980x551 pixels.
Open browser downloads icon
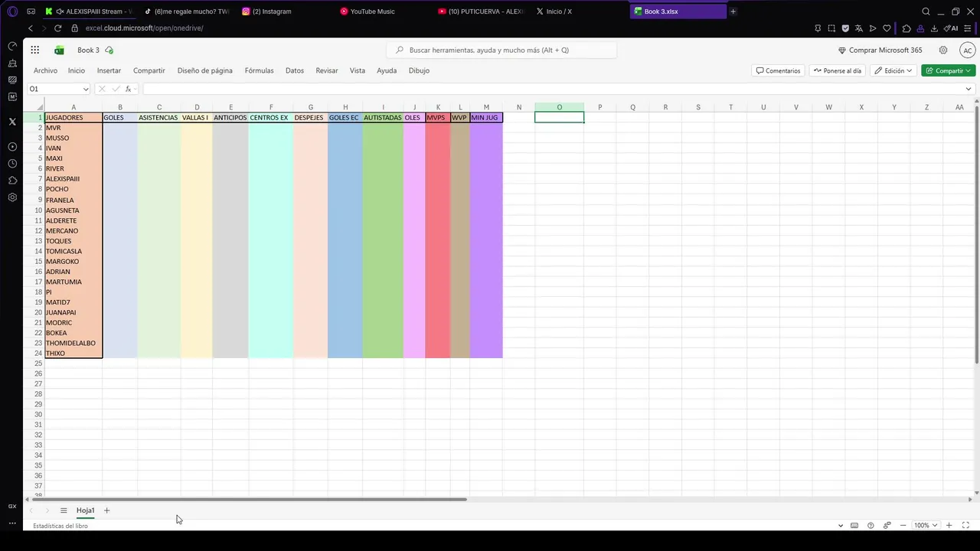pos(934,28)
